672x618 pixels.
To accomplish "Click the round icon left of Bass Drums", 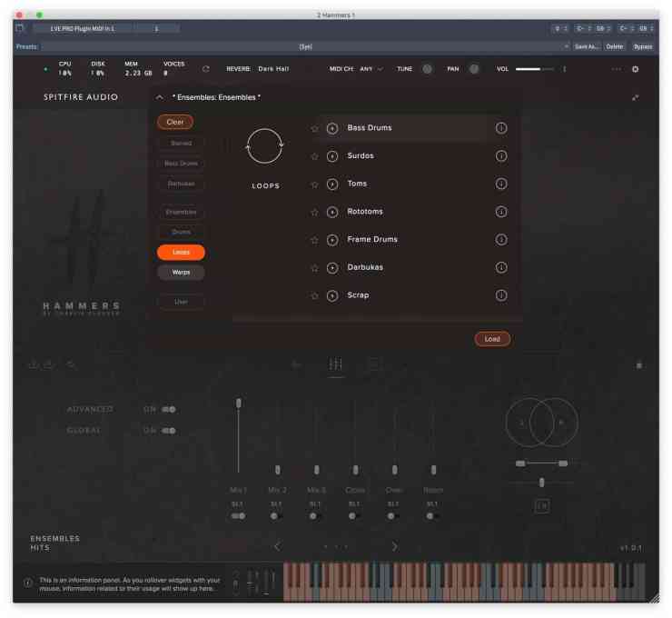I will 332,128.
